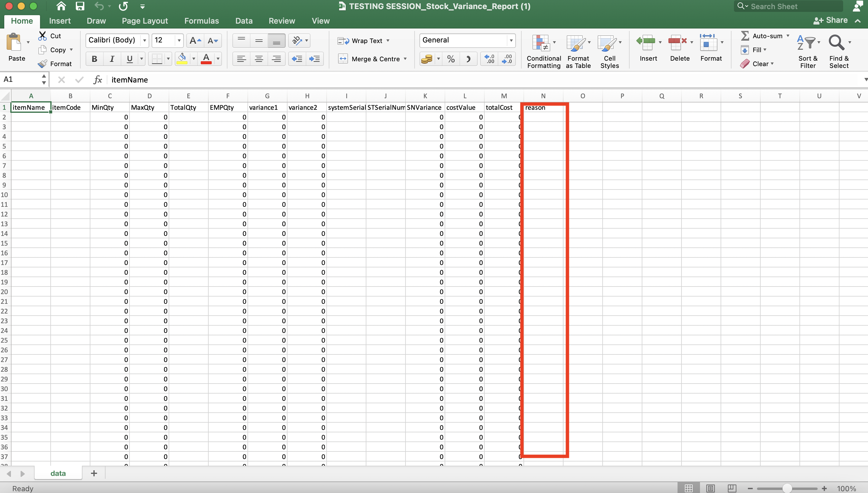
Task: Switch to Page Layout view in status bar
Action: click(x=710, y=488)
